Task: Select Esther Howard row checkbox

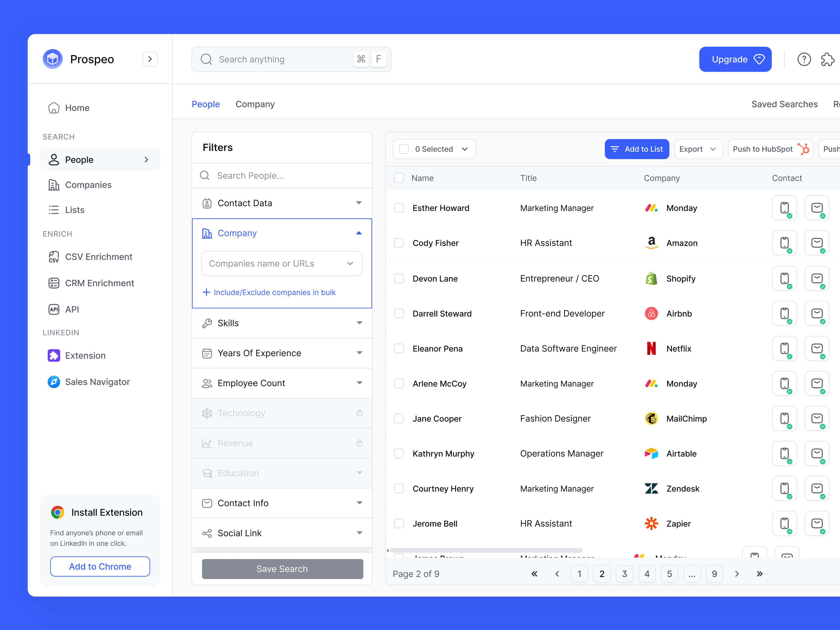Action: coord(399,208)
